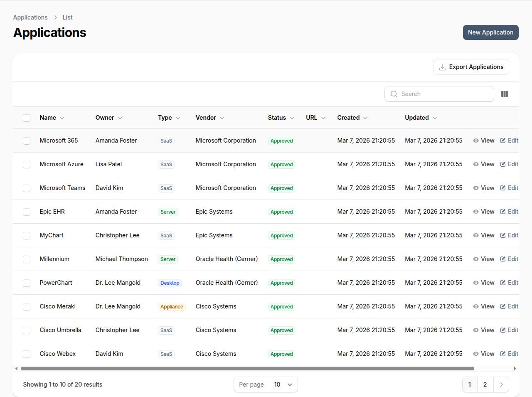Screen dimensions: 532x397
Task: Click the eye View icon for Epic EHR
Action: pyautogui.click(x=476, y=212)
